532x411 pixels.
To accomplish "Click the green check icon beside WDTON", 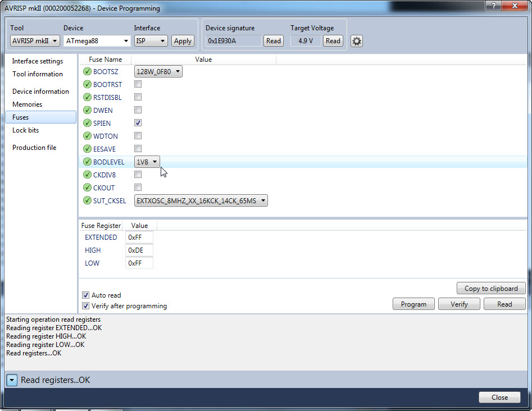I will 87,136.
